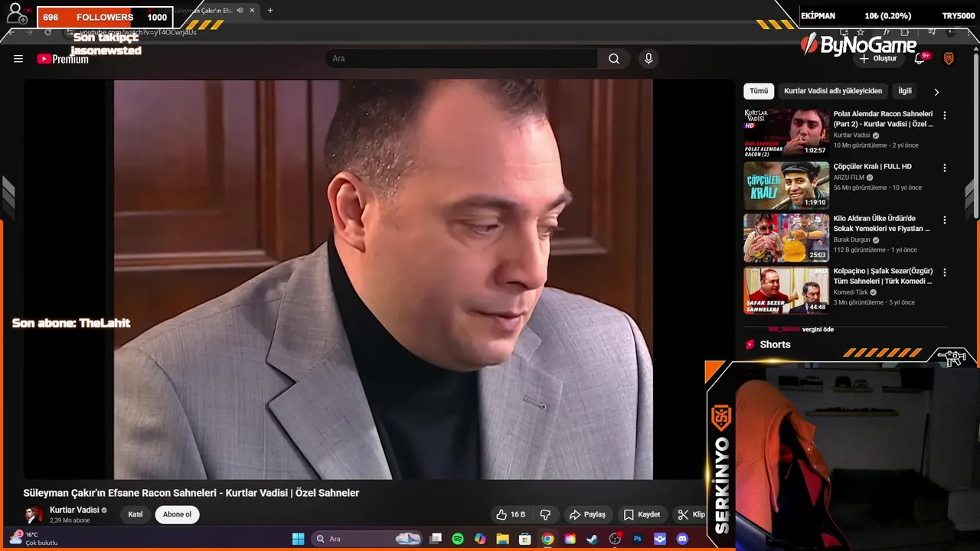
Task: Open the YouTube notifications bell
Action: click(x=920, y=59)
